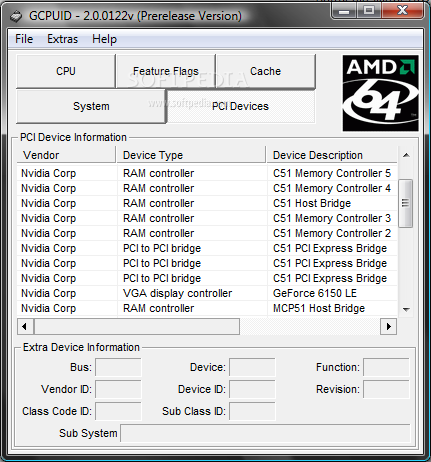Click the GCPUID chip icon in title bar
Viewport: 431px width, 462px height.
(x=15, y=16)
